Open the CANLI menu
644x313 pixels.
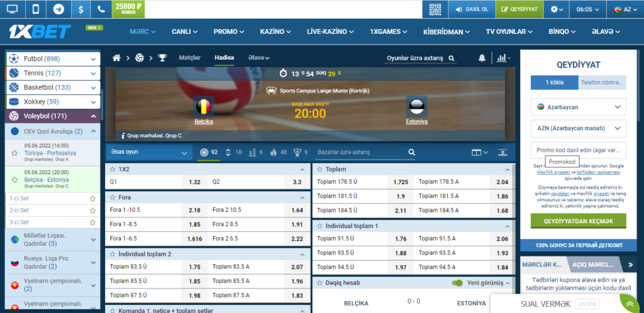point(184,31)
